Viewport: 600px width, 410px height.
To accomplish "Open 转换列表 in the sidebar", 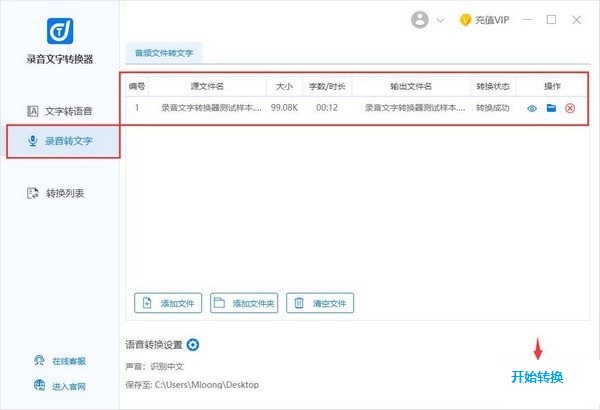I will tap(60, 193).
